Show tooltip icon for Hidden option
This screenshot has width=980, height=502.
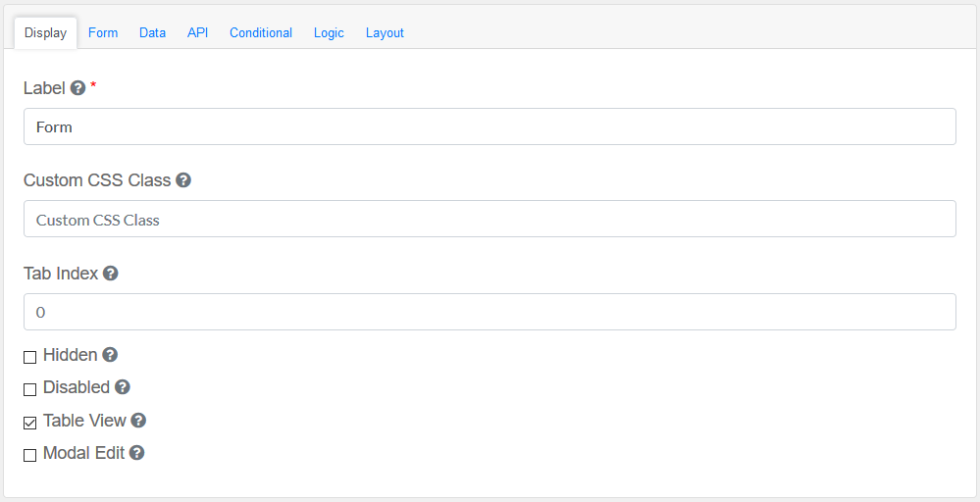(110, 355)
